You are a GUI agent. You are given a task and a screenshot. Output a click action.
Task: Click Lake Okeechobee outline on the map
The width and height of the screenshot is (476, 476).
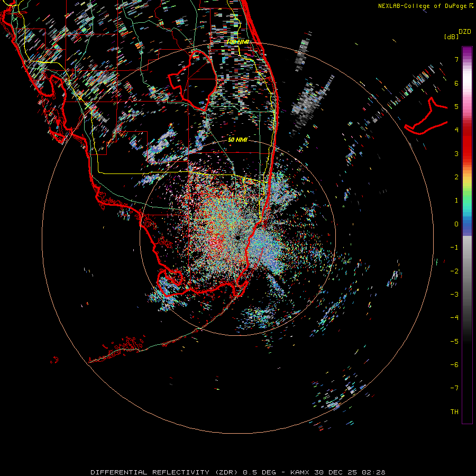click(193, 80)
